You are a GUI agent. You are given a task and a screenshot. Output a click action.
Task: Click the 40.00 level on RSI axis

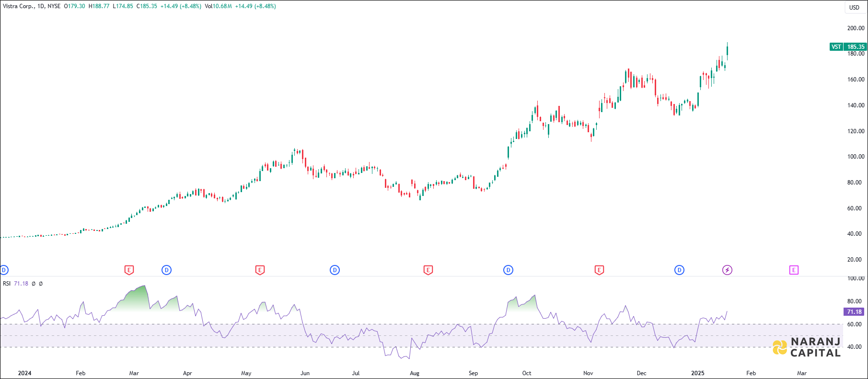tap(856, 347)
